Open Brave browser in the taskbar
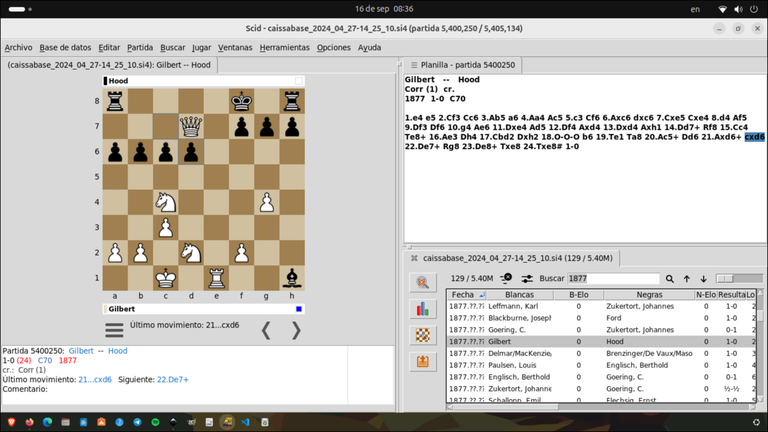The width and height of the screenshot is (768, 432). (x=11, y=422)
